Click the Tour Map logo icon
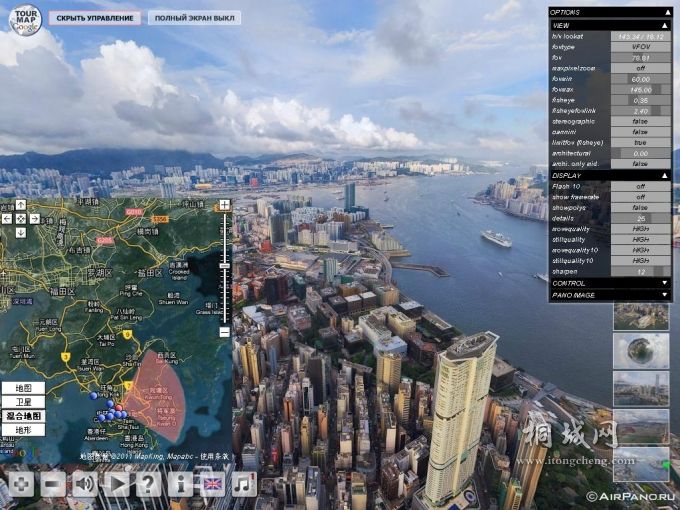This screenshot has width=680, height=510. 25,19
